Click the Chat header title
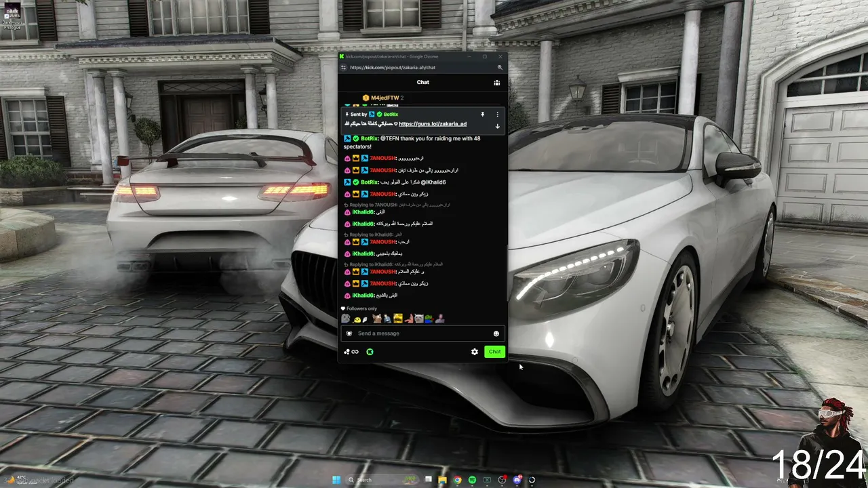The image size is (868, 488). pos(422,83)
